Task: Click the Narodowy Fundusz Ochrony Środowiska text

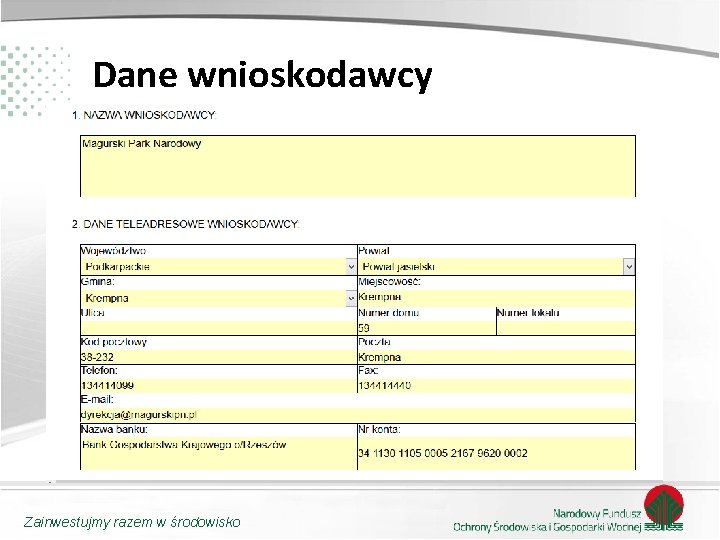Action: point(547,520)
